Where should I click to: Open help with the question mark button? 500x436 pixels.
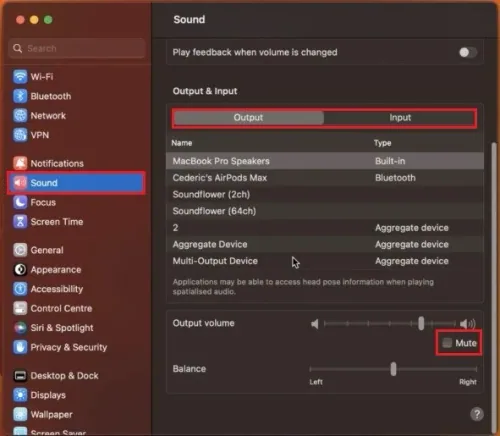477,414
